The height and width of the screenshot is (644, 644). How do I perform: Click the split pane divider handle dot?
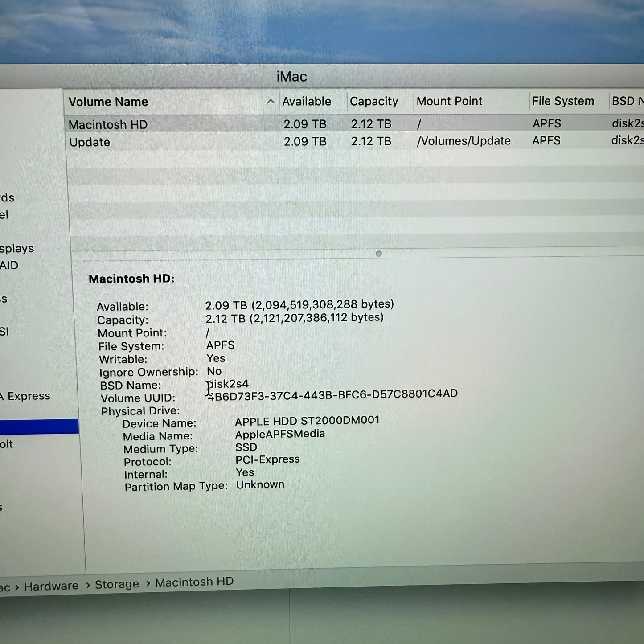[x=379, y=254]
